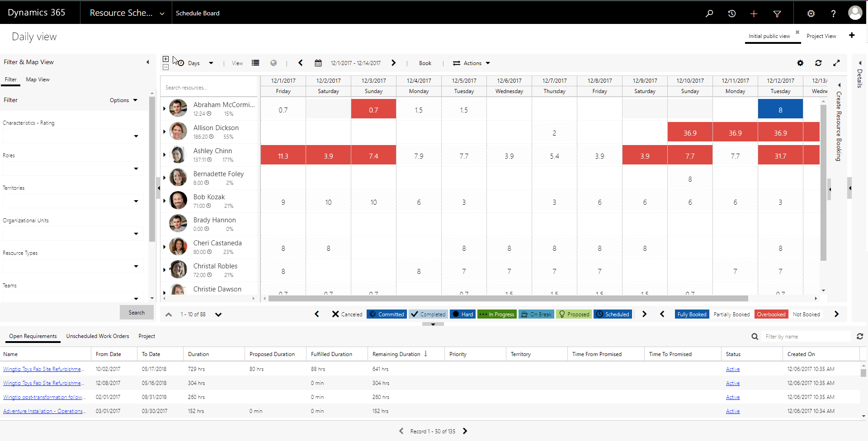The image size is (868, 441).
Task: Expand Abraham McCormick's resource row
Action: click(x=165, y=108)
